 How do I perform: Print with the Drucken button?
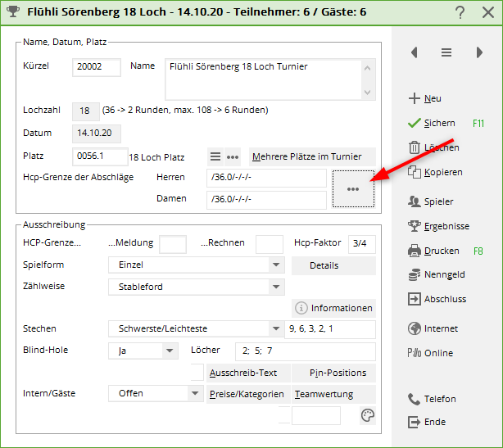click(x=442, y=251)
